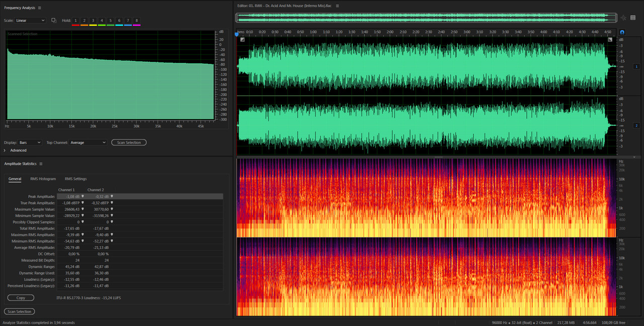Click the 217,28 MB file size status entry

[x=566, y=322]
